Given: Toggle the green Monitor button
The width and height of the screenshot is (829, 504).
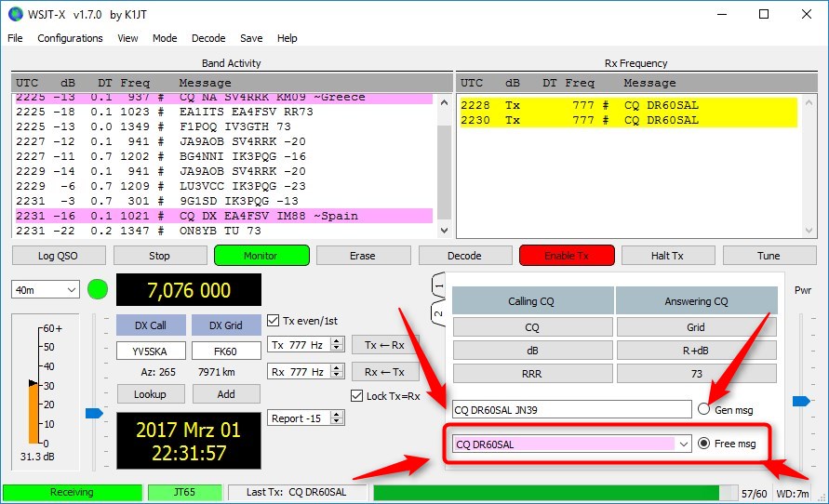Looking at the screenshot, I should [x=261, y=256].
